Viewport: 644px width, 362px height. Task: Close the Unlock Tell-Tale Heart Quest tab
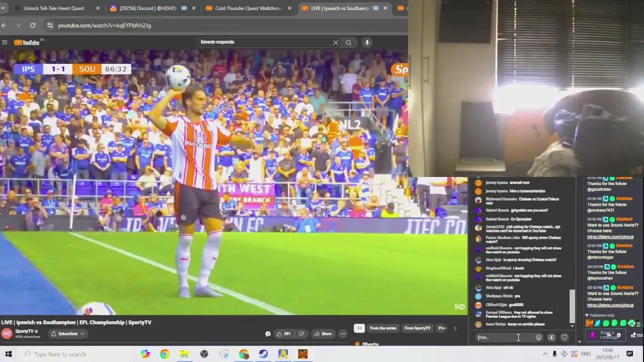(98, 8)
